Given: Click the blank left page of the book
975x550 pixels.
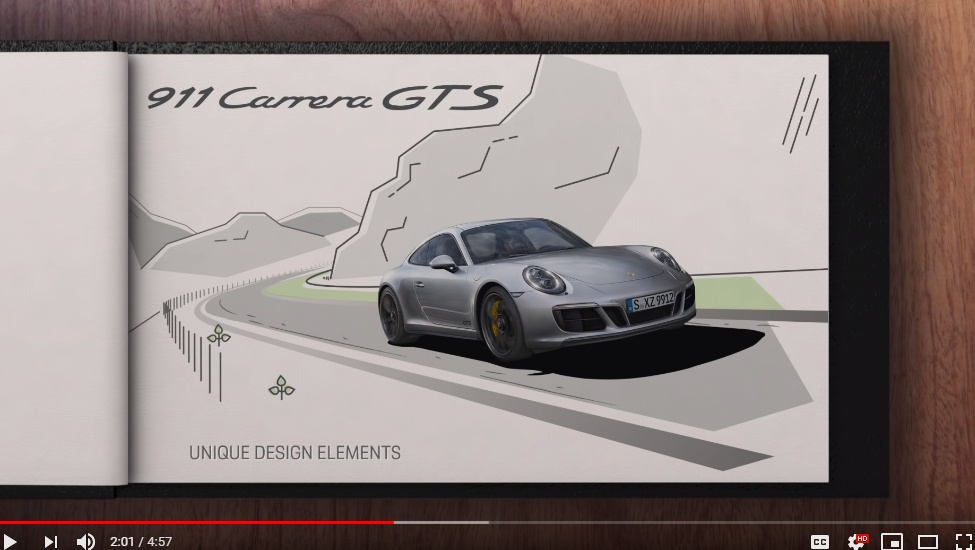Looking at the screenshot, I should (x=60, y=260).
